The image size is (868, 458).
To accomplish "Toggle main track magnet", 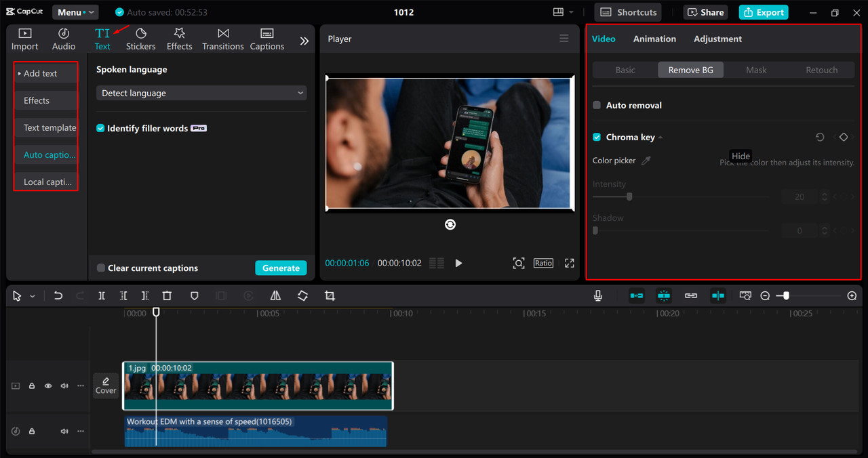I will 637,296.
